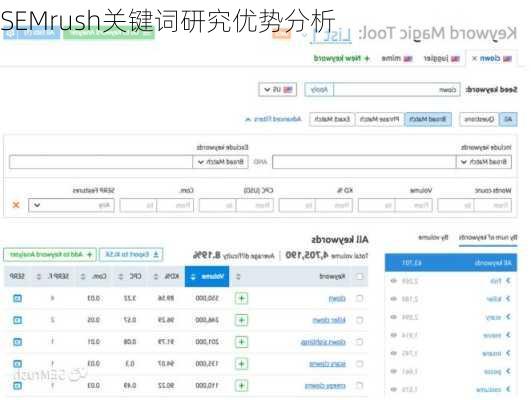Open the List 1 dropdown arrow

[x=304, y=35]
